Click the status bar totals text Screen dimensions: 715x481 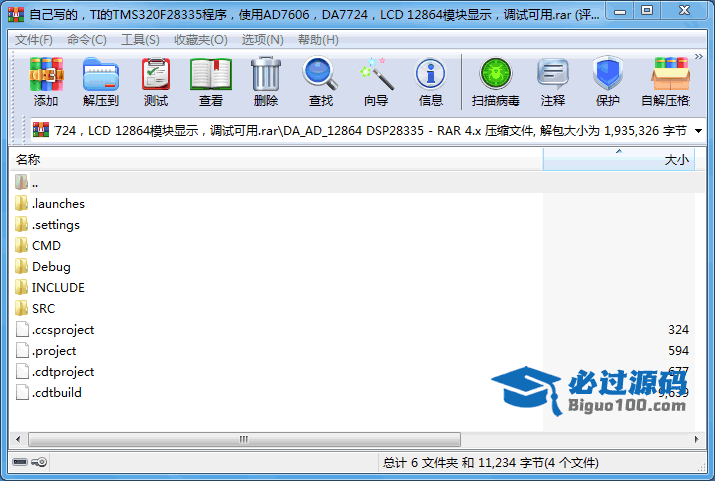(x=490, y=463)
